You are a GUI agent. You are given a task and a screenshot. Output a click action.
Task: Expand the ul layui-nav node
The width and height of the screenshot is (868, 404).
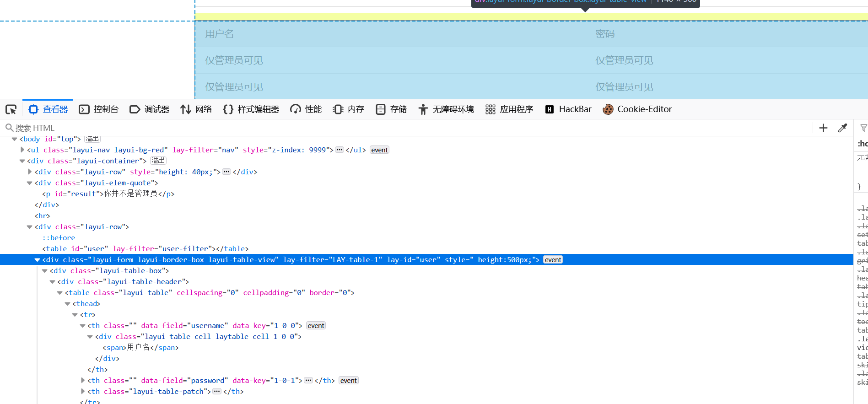click(22, 150)
